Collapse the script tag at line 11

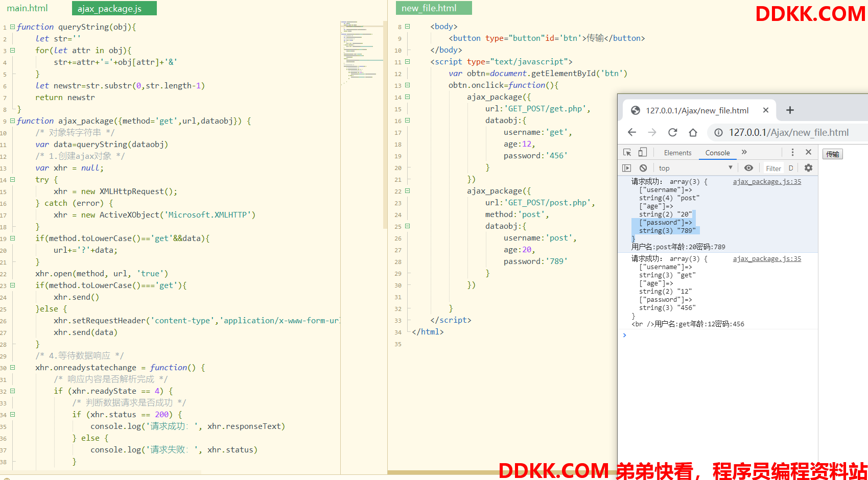(x=407, y=61)
